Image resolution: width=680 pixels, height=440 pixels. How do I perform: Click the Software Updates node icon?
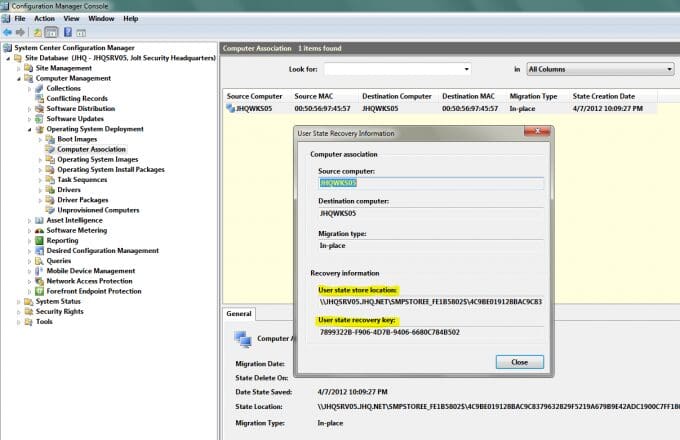pos(39,119)
